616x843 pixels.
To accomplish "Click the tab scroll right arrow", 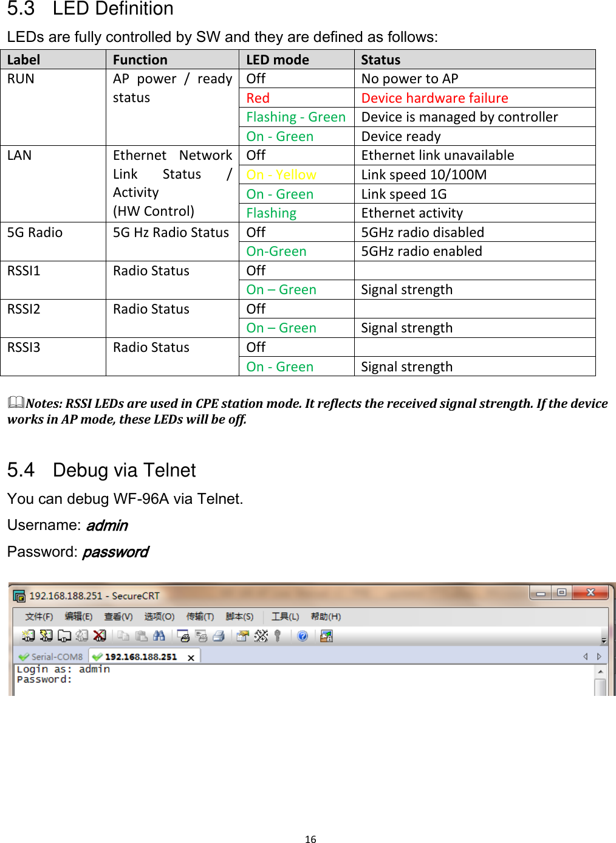I will pos(599,656).
